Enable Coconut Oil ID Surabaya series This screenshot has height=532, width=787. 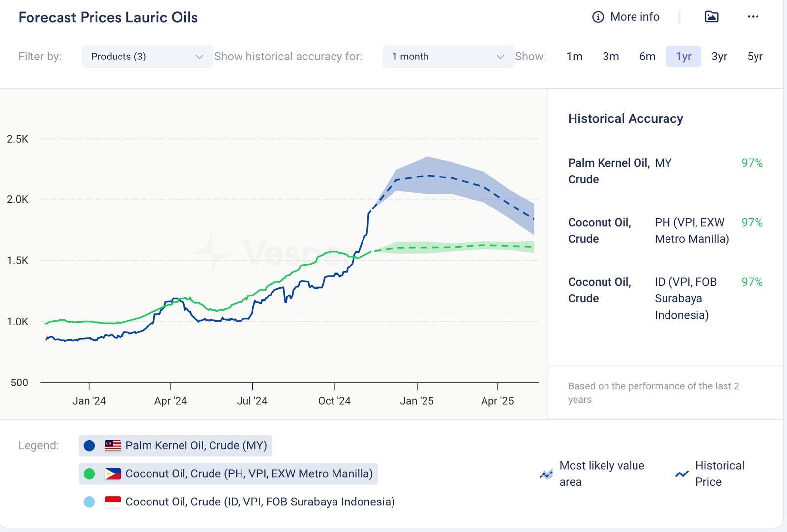[x=260, y=502]
